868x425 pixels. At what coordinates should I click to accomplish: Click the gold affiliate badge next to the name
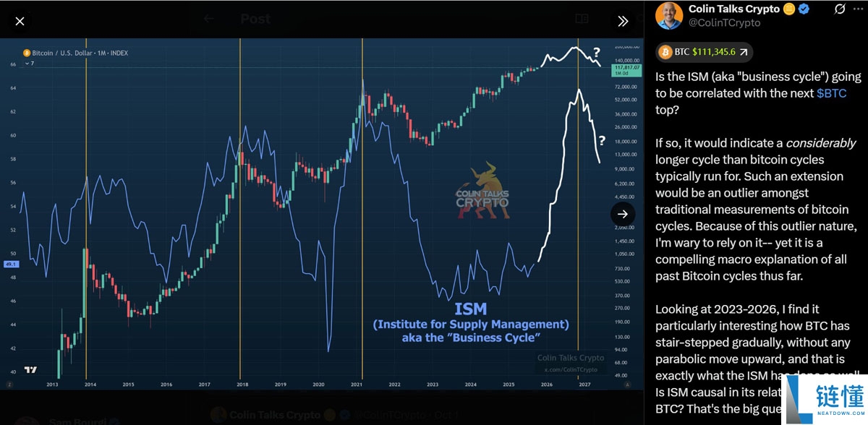click(789, 9)
